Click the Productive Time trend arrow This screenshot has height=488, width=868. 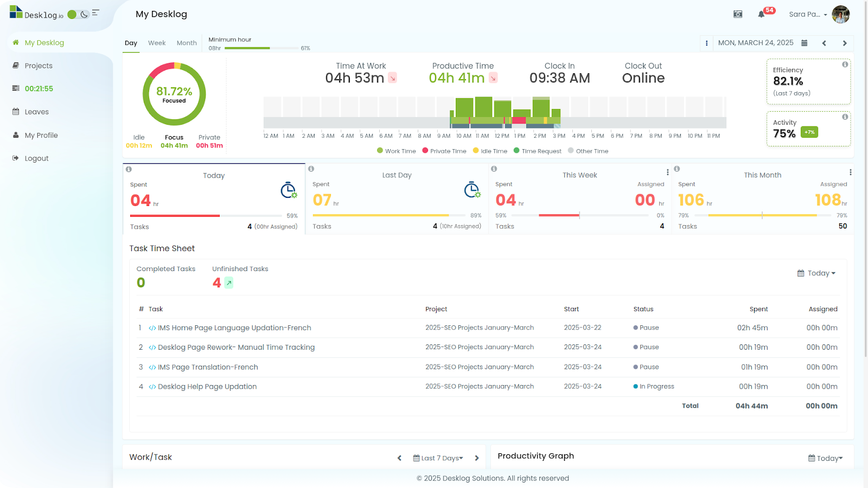tap(493, 78)
